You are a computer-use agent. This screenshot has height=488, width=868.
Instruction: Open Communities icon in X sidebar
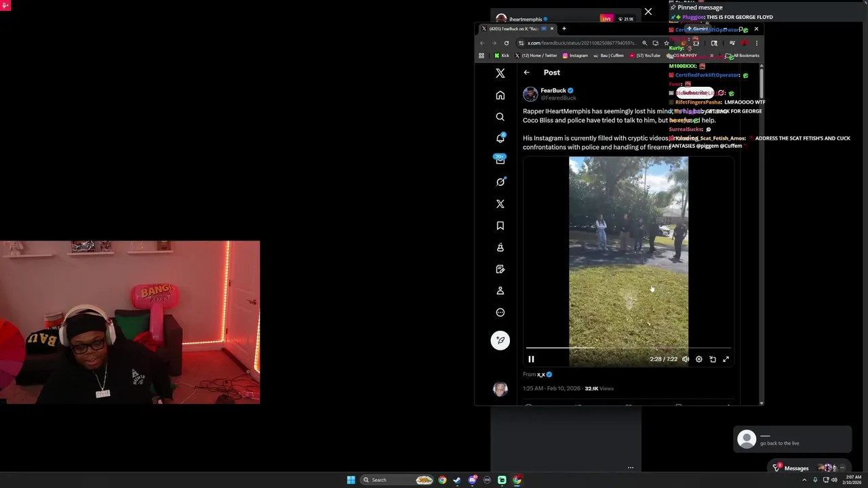click(x=500, y=247)
